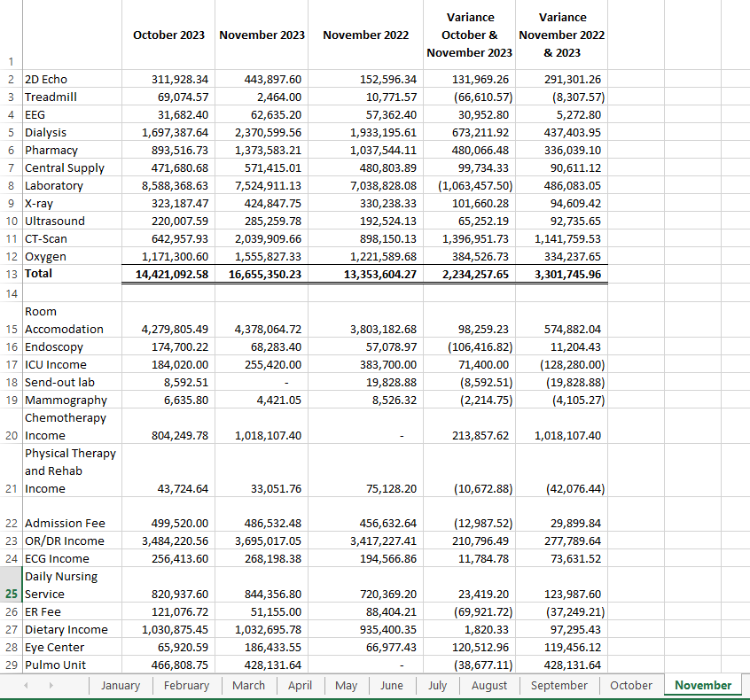The image size is (750, 700).
Task: Select the X-ray label cell
Action: pos(72,203)
